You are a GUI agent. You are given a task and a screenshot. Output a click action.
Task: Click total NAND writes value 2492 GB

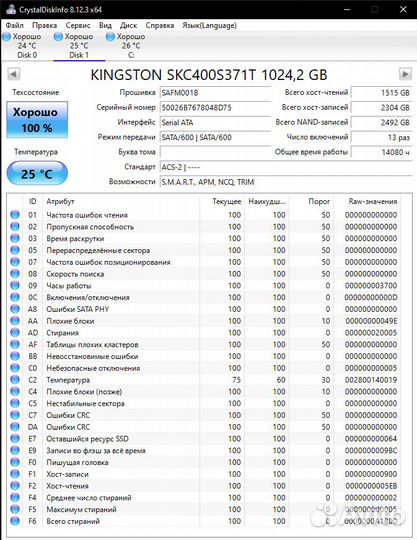coord(381,123)
